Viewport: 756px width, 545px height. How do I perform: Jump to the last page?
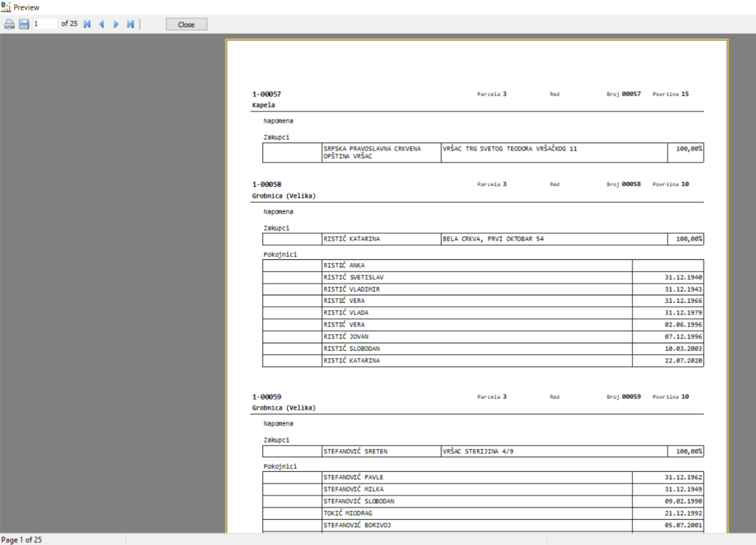point(131,24)
